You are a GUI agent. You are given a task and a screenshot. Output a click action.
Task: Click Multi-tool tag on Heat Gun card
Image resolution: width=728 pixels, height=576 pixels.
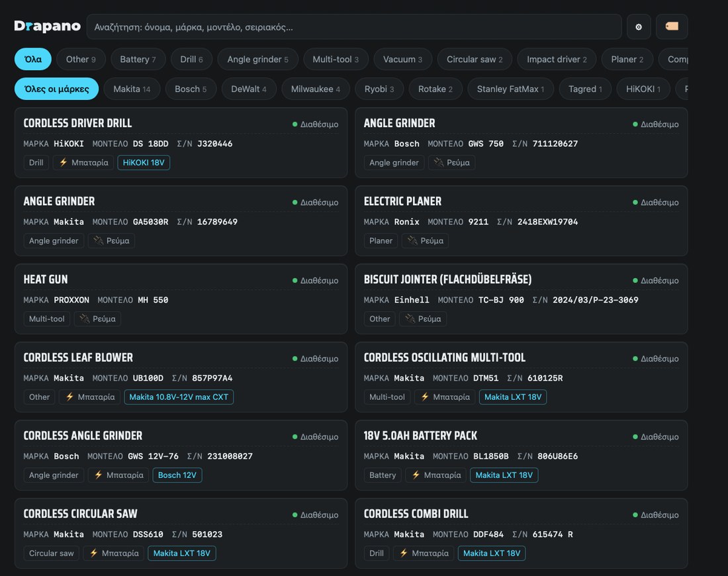pos(47,318)
